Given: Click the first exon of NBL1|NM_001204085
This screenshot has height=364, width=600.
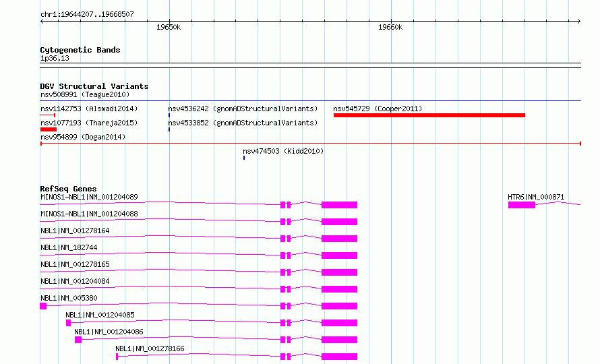Looking at the screenshot, I should coord(69,323).
